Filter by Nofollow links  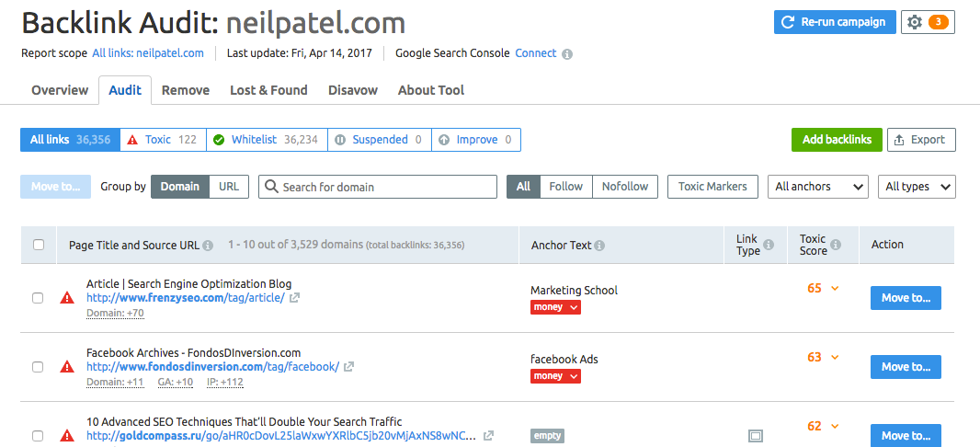click(x=625, y=187)
